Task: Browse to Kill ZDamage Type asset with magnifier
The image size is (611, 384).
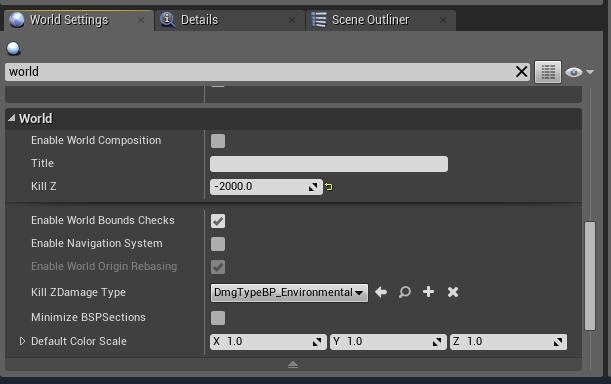Action: point(405,292)
